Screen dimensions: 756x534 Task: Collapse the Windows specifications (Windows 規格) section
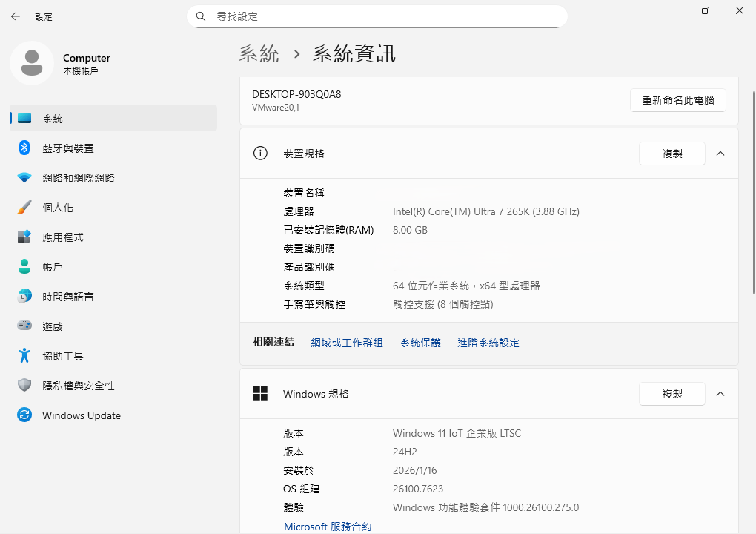coord(720,394)
